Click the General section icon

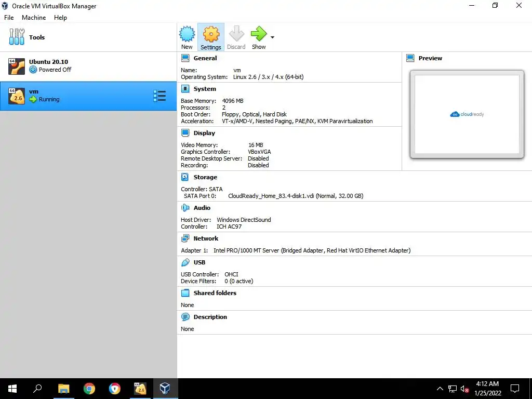(x=185, y=58)
